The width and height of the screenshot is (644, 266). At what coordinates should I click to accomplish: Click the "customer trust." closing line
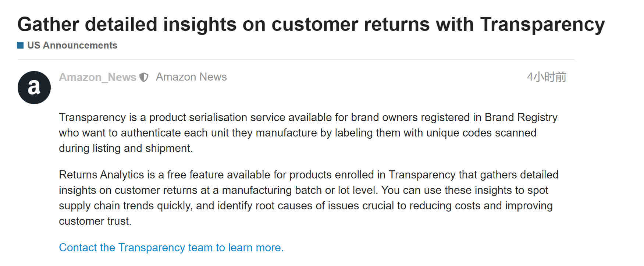[x=95, y=221]
